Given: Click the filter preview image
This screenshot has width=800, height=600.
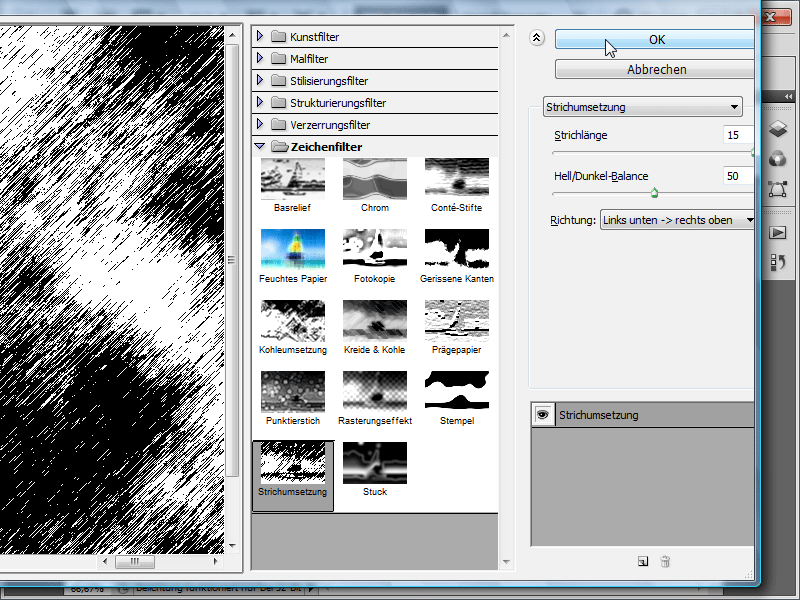Looking at the screenshot, I should pos(112,289).
